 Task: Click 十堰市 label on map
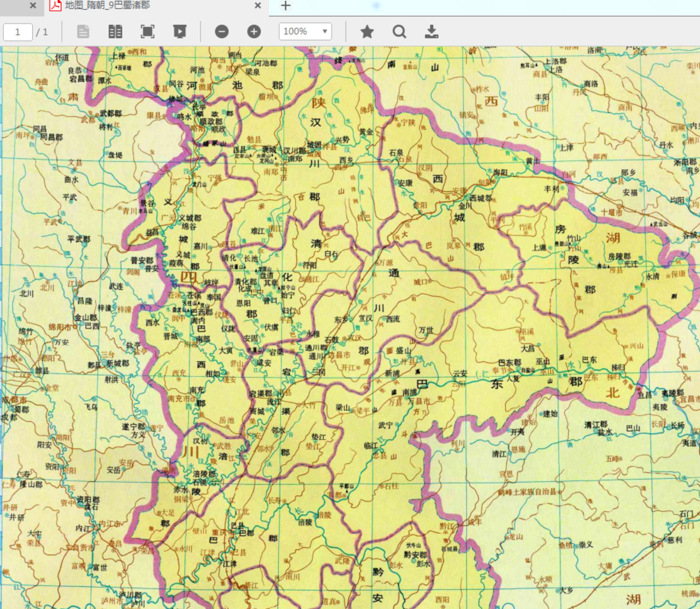611,212
